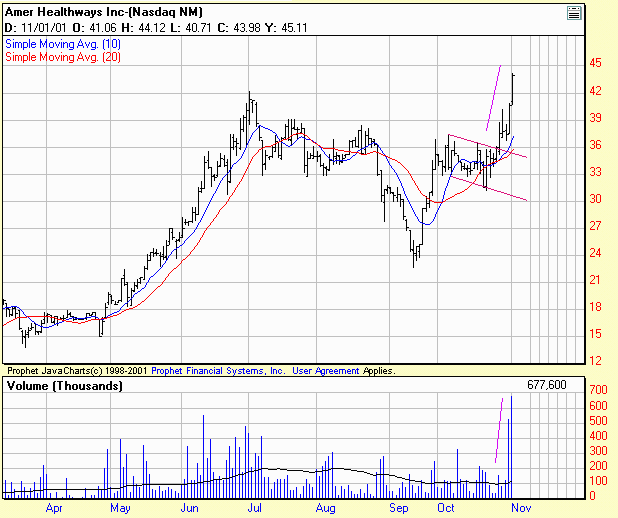618x518 pixels.
Task: Click the May label on the time axis
Action: point(120,508)
